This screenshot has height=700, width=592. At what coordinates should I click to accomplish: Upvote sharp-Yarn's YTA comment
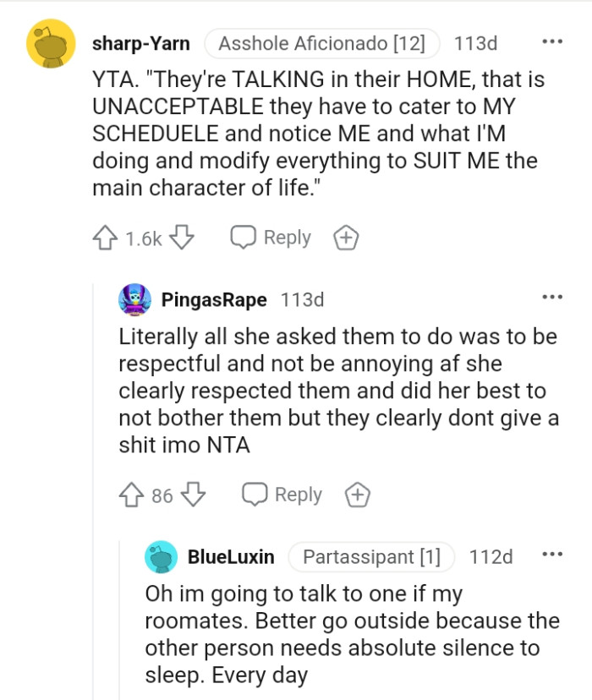106,238
